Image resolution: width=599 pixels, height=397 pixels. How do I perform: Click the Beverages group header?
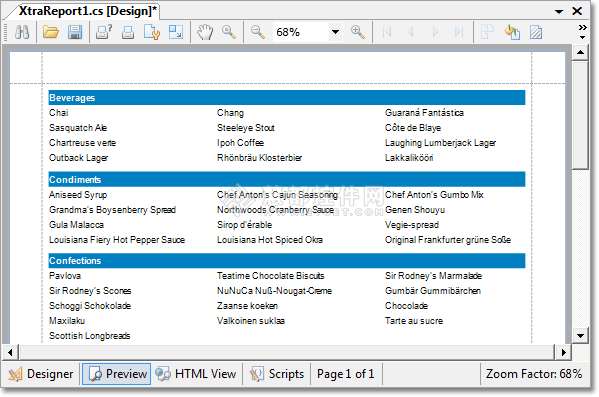coord(287,98)
